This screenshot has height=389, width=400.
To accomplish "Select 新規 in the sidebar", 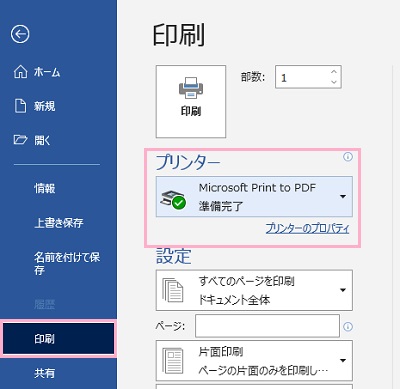I will (34, 106).
